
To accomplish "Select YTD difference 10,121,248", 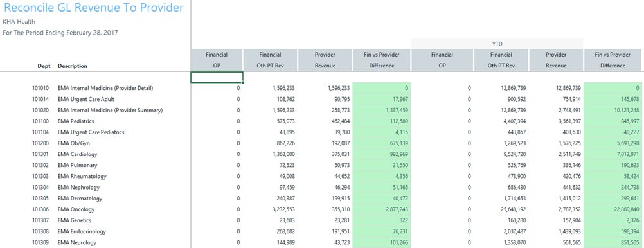I will (612, 110).
